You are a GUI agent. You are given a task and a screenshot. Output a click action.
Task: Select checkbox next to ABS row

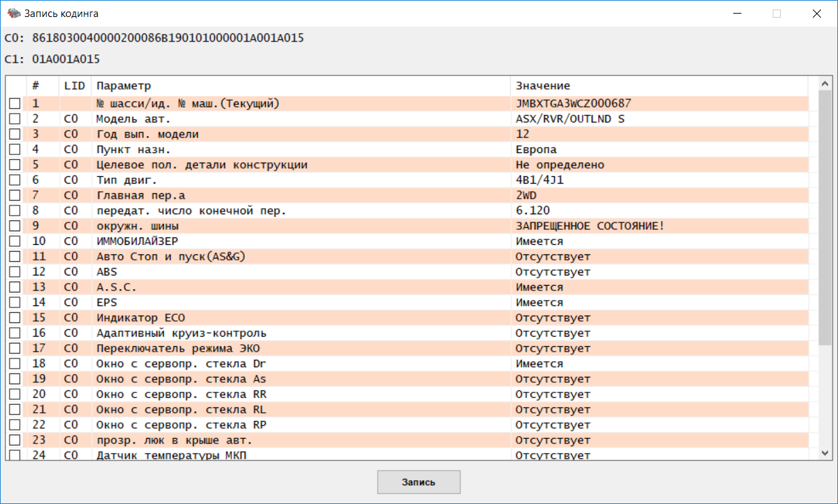point(14,272)
